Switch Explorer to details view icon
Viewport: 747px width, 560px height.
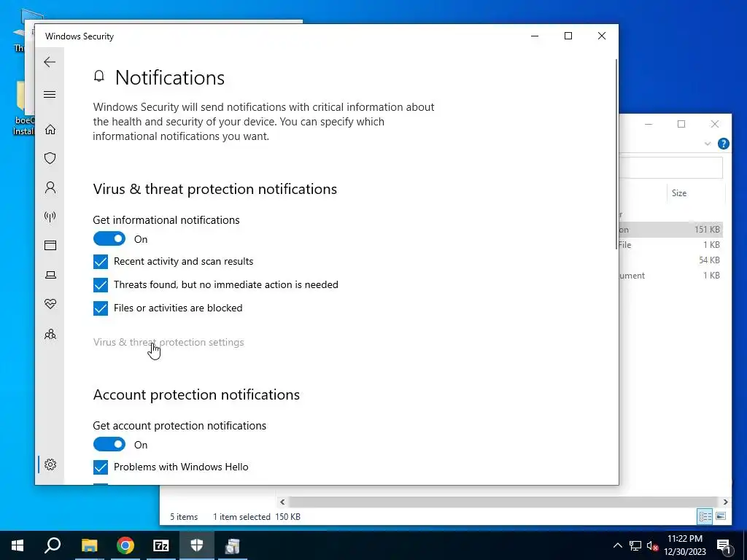pos(705,516)
